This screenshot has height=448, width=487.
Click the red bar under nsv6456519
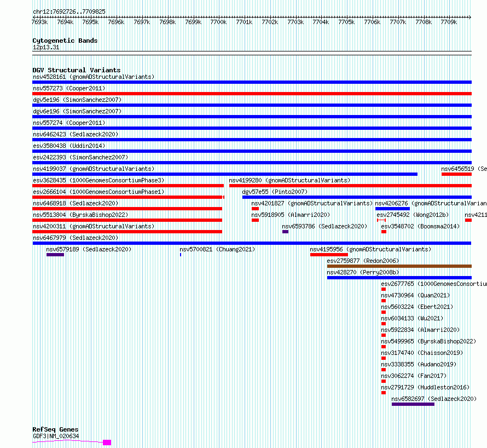tap(456, 174)
